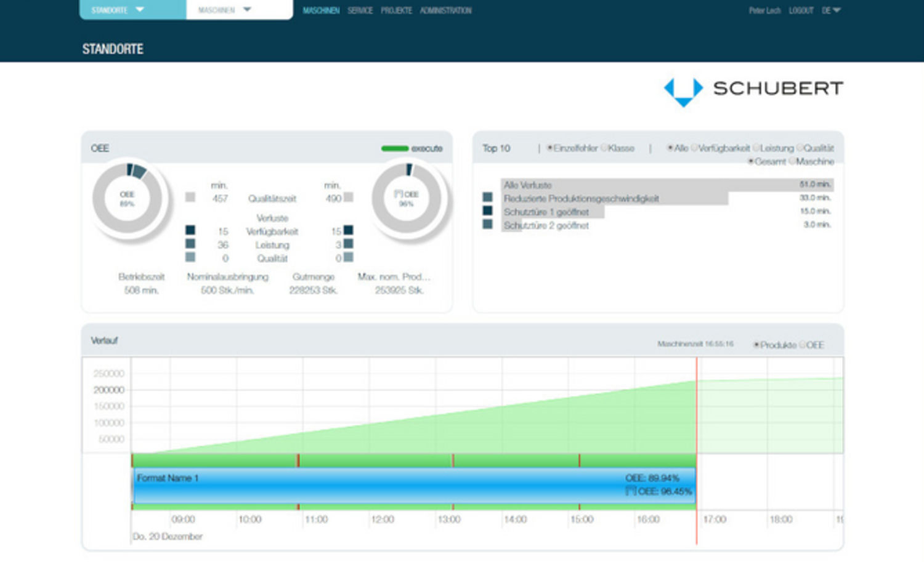Open the SERVICE navigation item
Screen dimensions: 924x562
360,10
